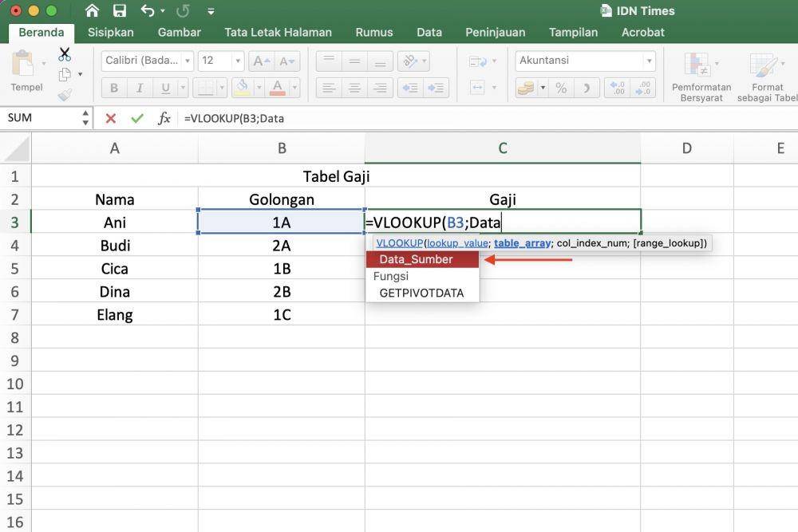Open undo history dropdown arrow
This screenshot has height=532, width=798.
tap(162, 10)
